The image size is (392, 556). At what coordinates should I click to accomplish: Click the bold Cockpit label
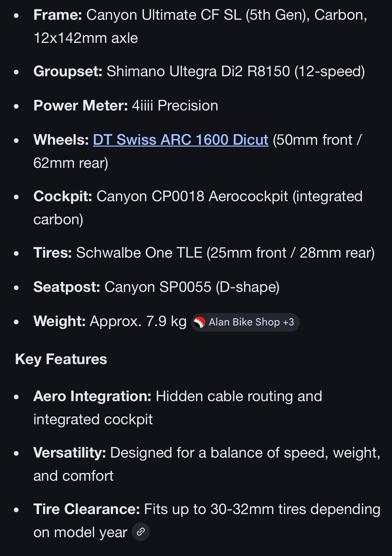click(x=63, y=196)
